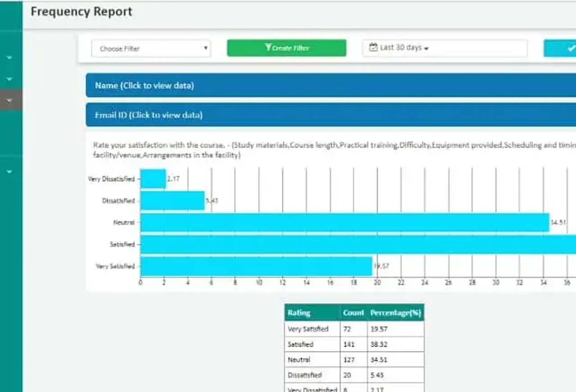Viewport: 576px width, 392px height.
Task: Click the Neutral bar in the chart
Action: point(344,223)
